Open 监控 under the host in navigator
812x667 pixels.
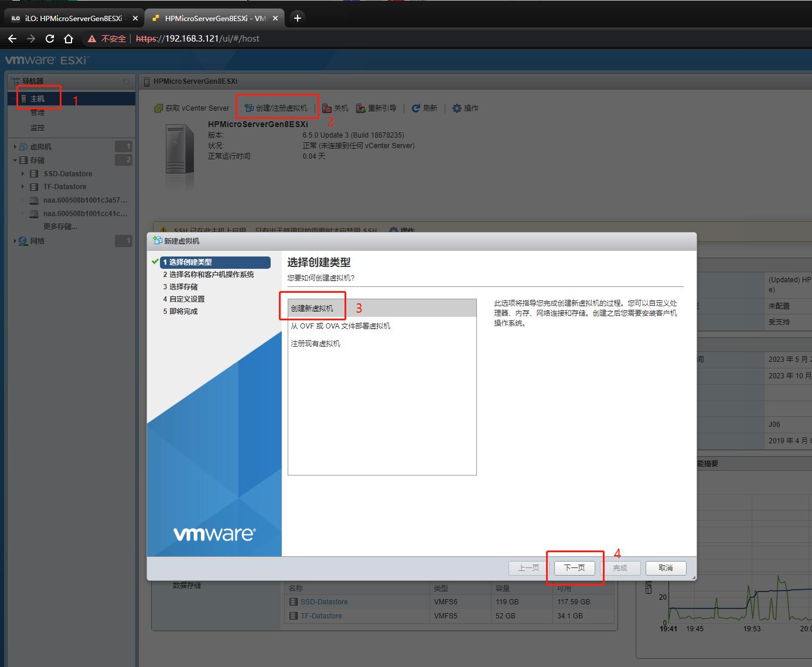37,127
